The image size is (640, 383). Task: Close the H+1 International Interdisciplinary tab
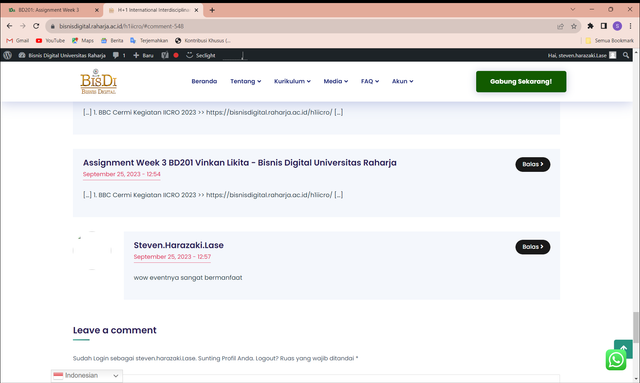tap(196, 10)
